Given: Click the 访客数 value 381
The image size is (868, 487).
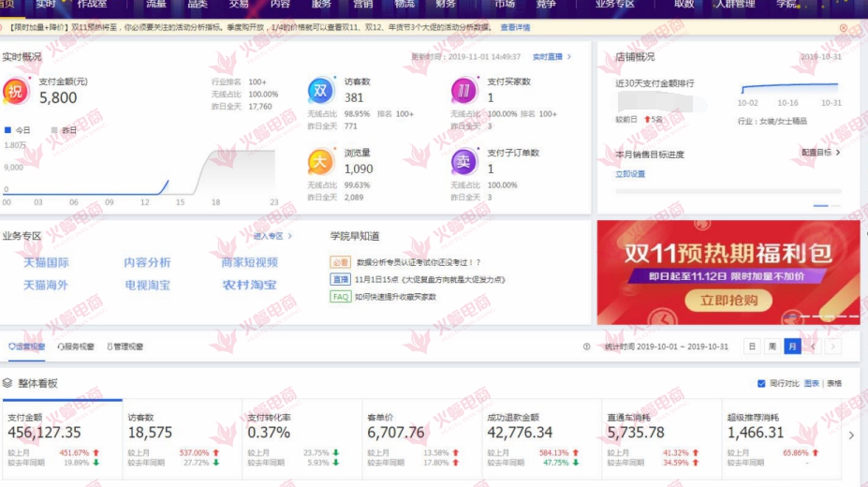Looking at the screenshot, I should point(354,98).
